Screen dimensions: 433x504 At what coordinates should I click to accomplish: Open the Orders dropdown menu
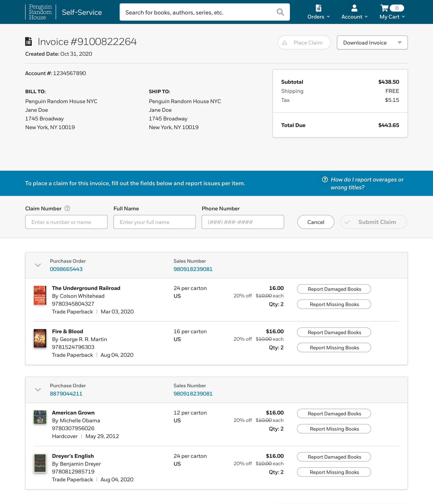pyautogui.click(x=318, y=17)
